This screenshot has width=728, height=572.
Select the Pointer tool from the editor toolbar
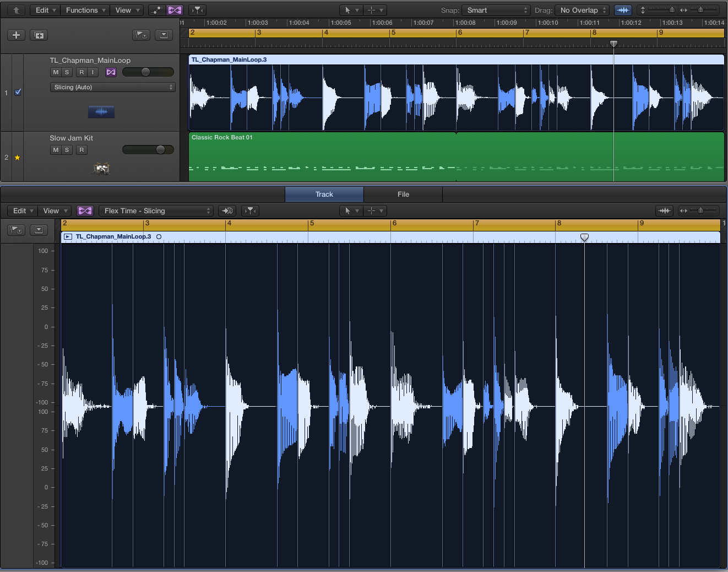pyautogui.click(x=348, y=211)
